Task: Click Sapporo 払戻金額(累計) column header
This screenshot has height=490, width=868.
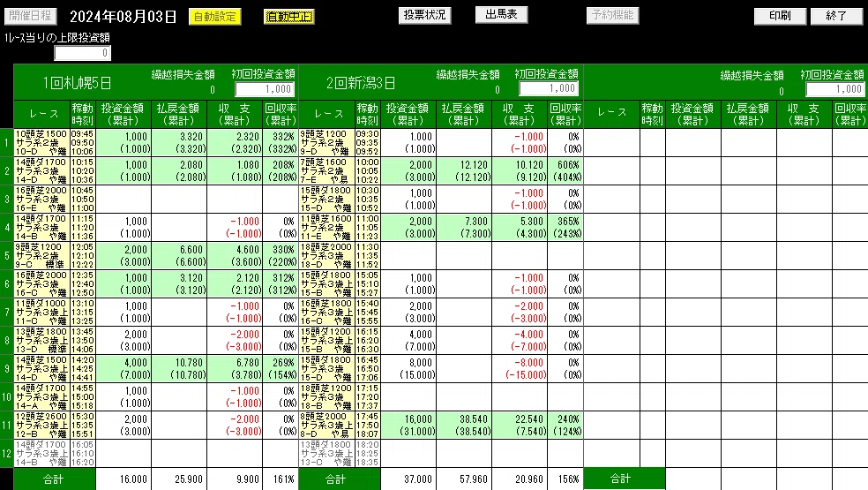Action: 179,114
